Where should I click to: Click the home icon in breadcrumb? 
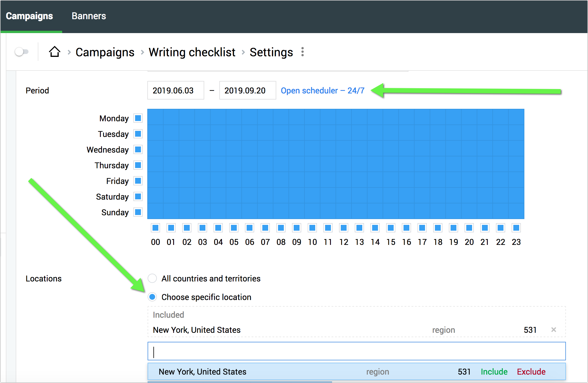click(x=54, y=52)
